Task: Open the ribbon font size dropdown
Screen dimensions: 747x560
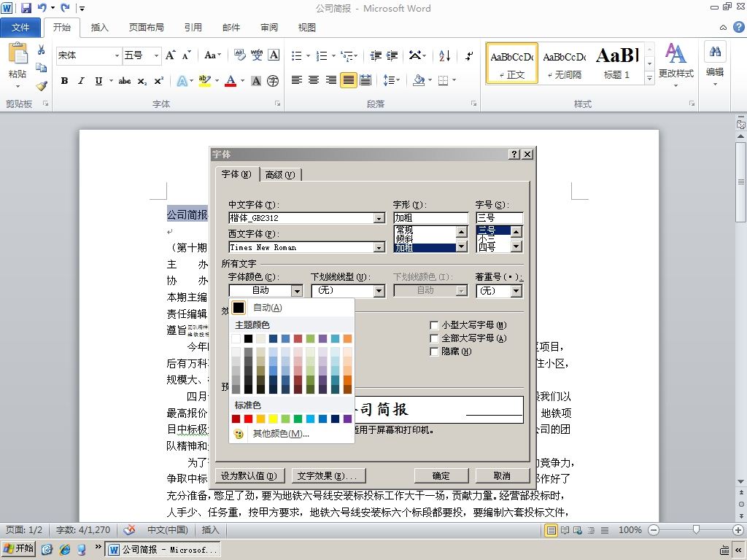Action: [156, 55]
